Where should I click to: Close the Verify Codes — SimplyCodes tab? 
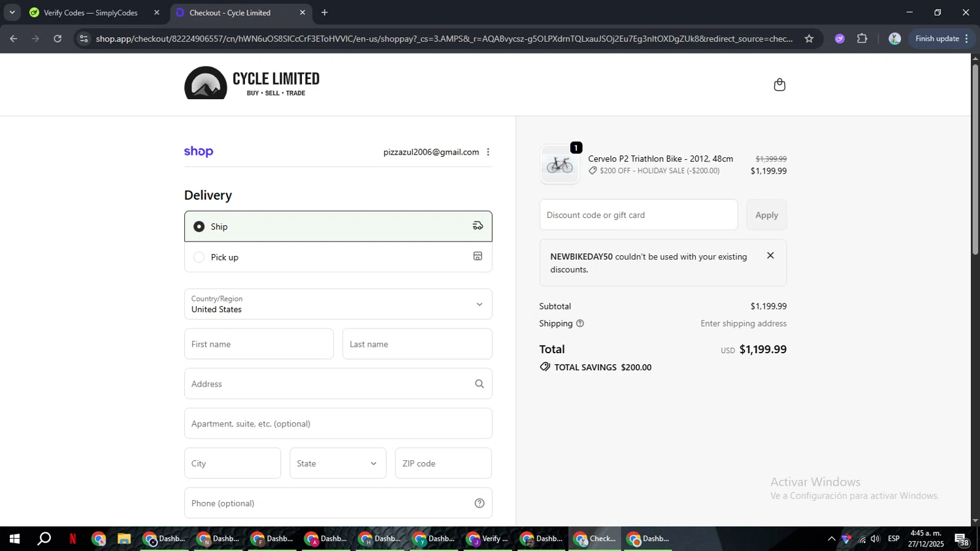[157, 12]
